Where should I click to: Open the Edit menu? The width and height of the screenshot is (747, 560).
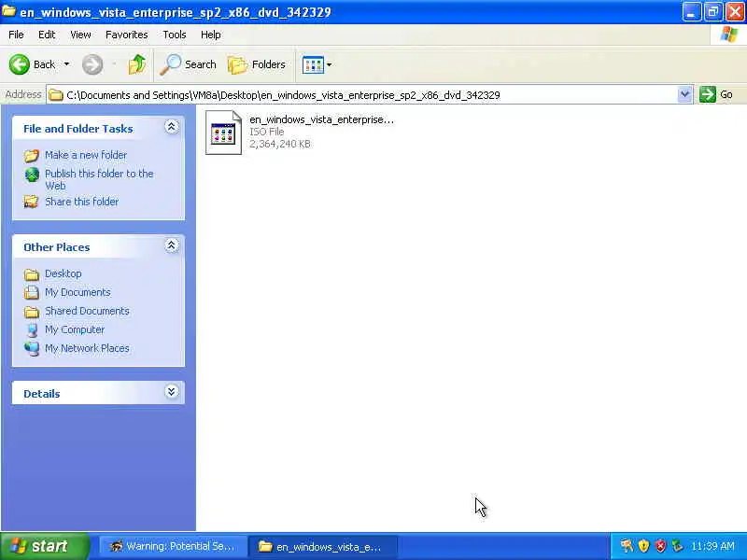pos(47,35)
